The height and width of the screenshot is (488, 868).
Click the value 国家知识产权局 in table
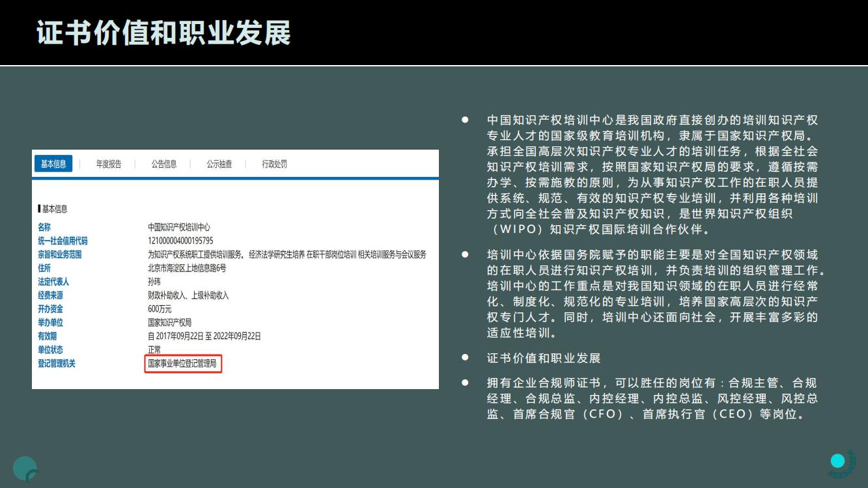(x=169, y=323)
